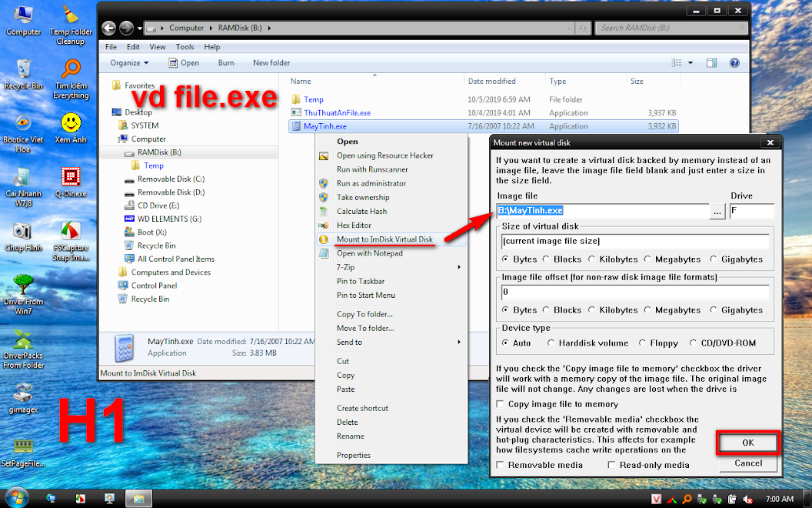Click the Explorer Back arrow button
This screenshot has height=508, width=812.
point(108,28)
